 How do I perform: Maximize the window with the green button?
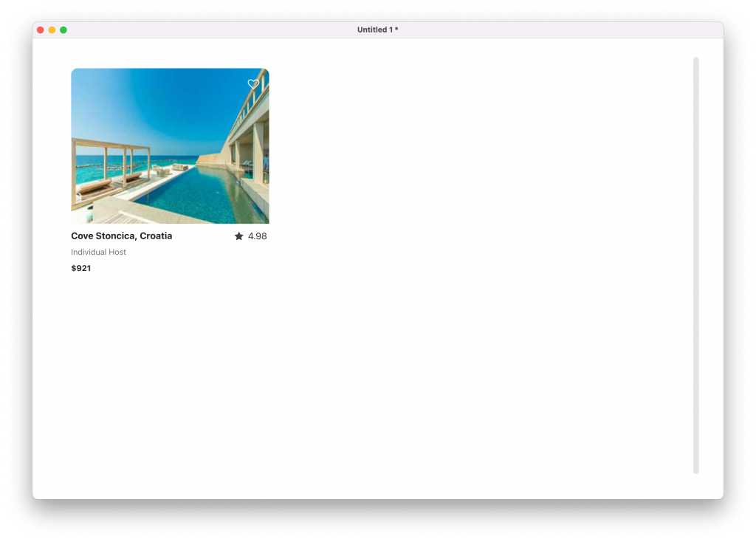click(x=63, y=30)
